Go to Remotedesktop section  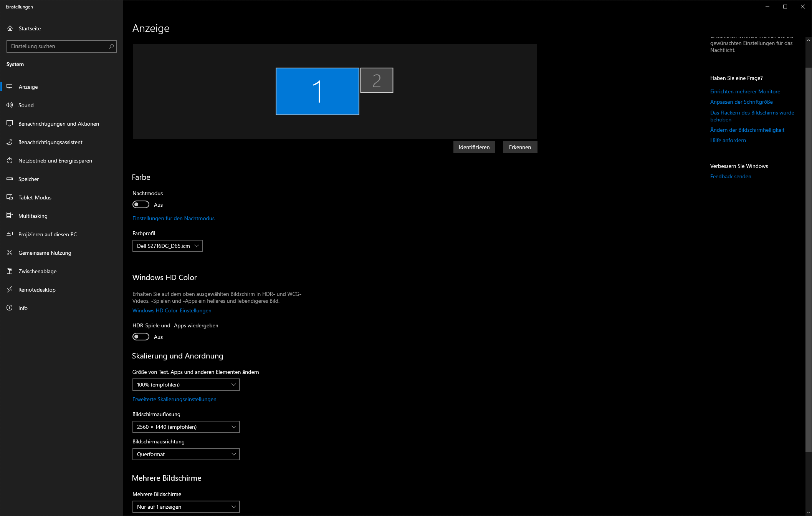click(37, 290)
